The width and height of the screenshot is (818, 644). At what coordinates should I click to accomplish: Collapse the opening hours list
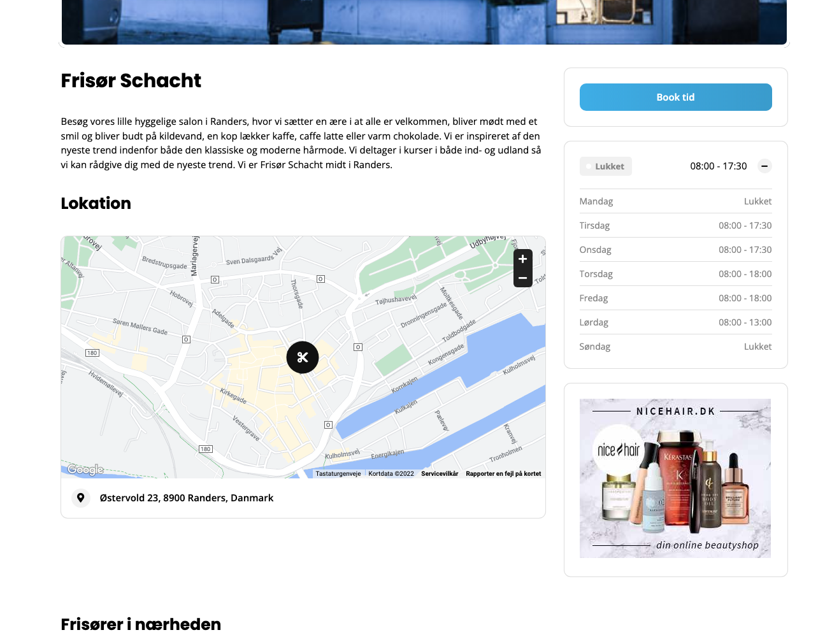(764, 166)
